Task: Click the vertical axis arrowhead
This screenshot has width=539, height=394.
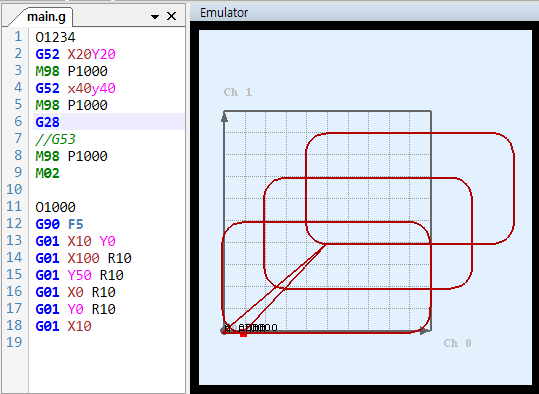Action: coord(224,118)
